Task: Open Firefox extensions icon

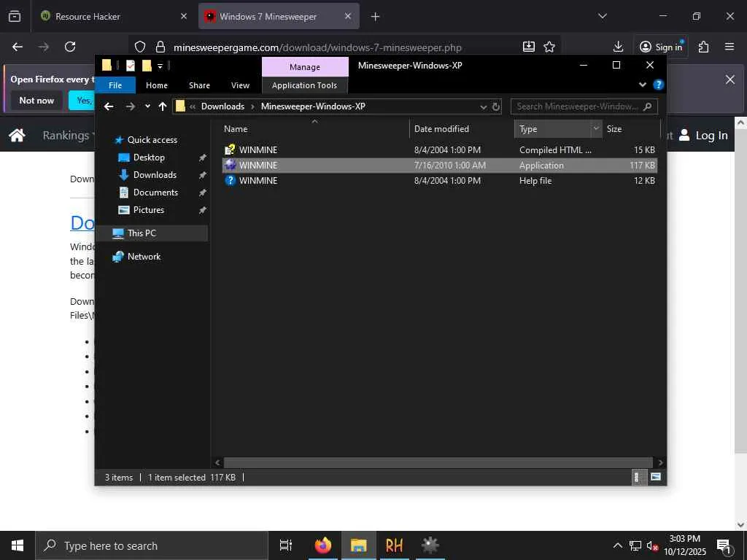Action: coord(703,47)
